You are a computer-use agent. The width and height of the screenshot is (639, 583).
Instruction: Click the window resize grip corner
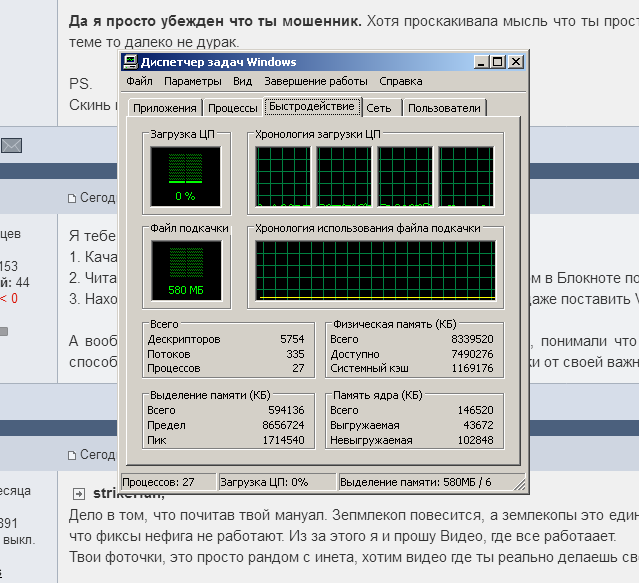pyautogui.click(x=520, y=484)
